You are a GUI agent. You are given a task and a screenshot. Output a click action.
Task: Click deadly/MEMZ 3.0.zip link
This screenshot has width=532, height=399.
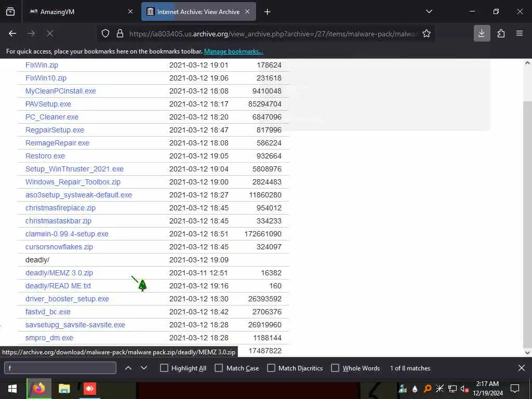[59, 273]
